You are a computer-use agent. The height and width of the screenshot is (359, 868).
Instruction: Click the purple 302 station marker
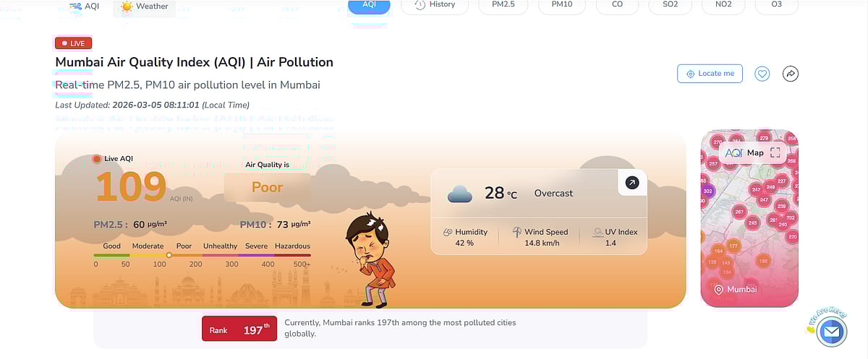pyautogui.click(x=707, y=191)
